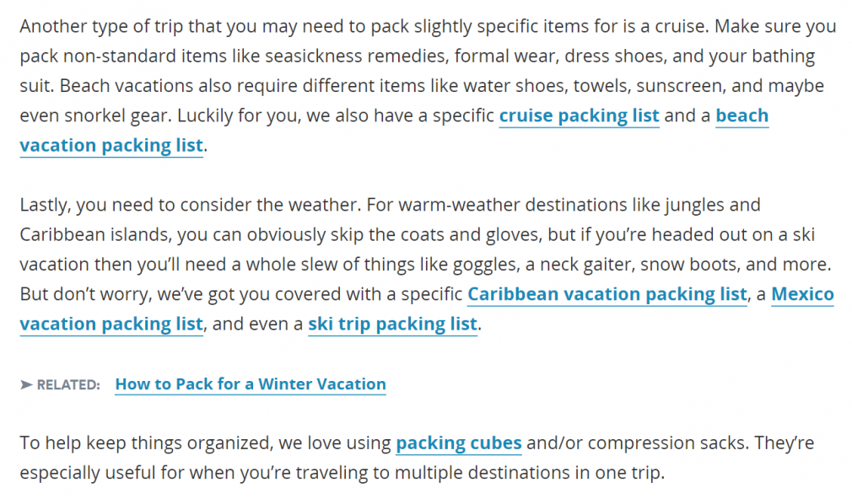Click the arrow icon beside RELATED
The height and width of the screenshot is (504, 852).
(26, 385)
